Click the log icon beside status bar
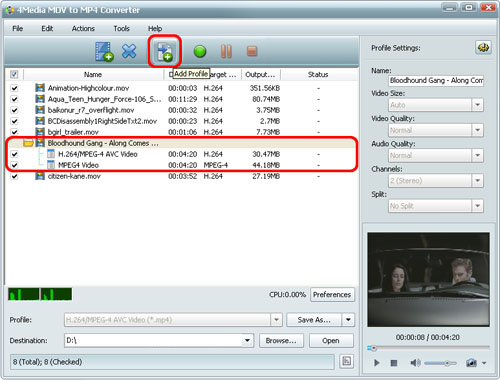 [347, 361]
